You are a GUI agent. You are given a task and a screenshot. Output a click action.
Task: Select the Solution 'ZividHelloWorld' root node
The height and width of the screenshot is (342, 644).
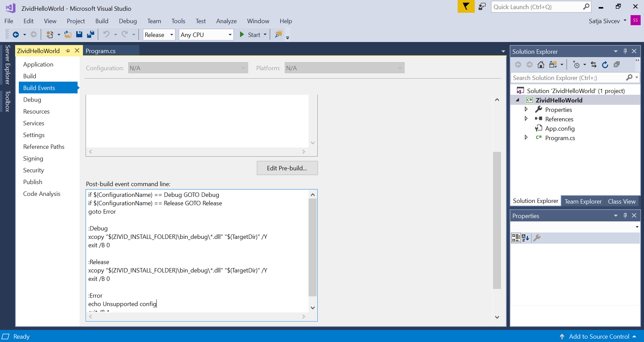tap(576, 91)
